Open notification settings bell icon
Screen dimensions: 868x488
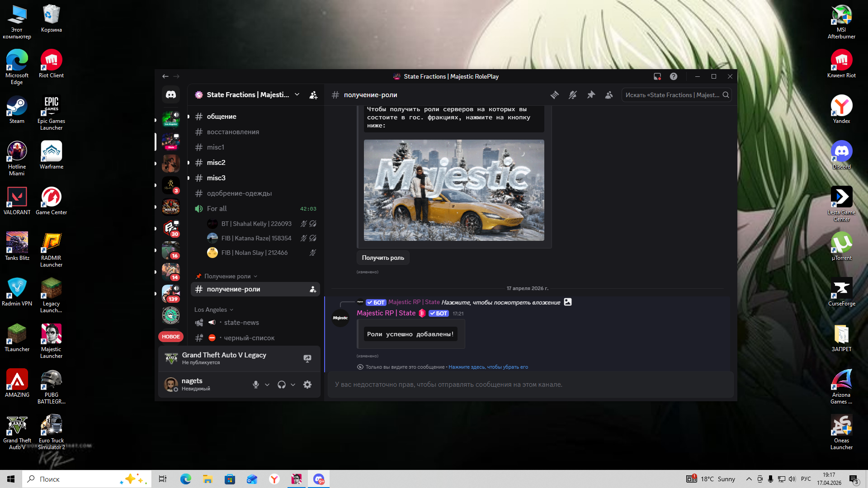tap(573, 95)
